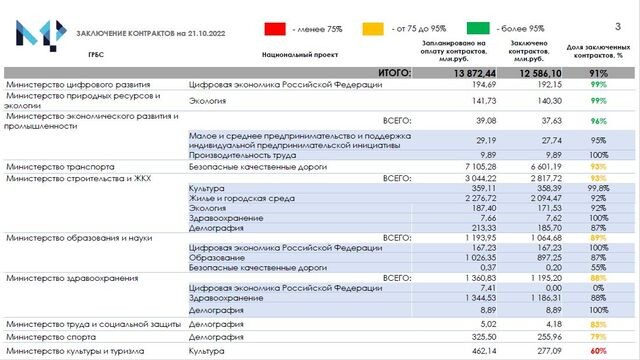Select the 0% share value
640x360 pixels.
click(598, 288)
